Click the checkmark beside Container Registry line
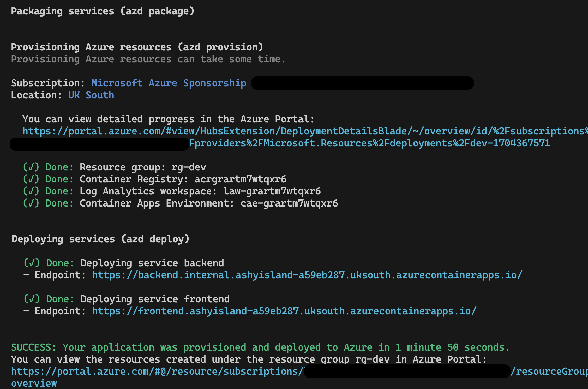The width and height of the screenshot is (588, 389). [x=31, y=179]
